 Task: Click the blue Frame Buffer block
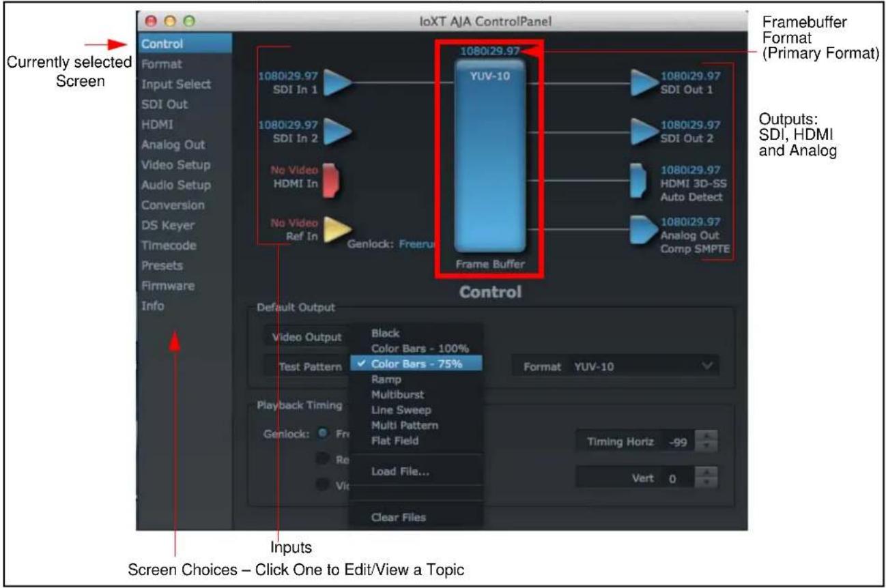[x=489, y=155]
